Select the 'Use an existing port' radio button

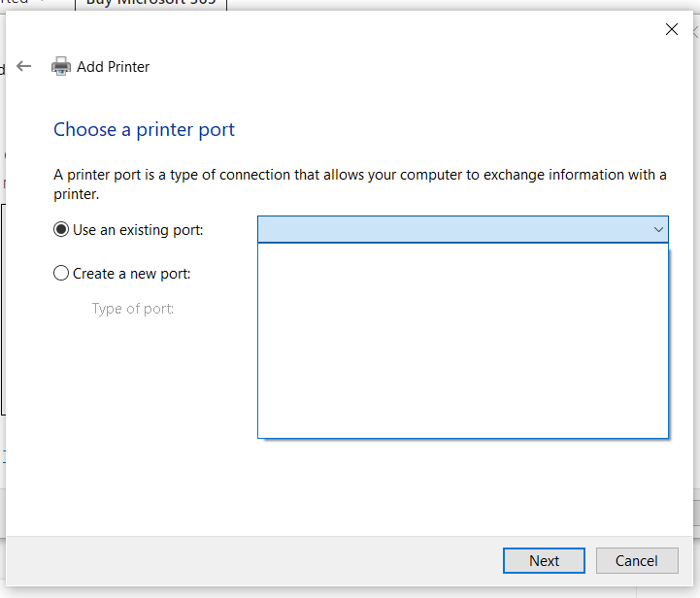pyautogui.click(x=61, y=230)
